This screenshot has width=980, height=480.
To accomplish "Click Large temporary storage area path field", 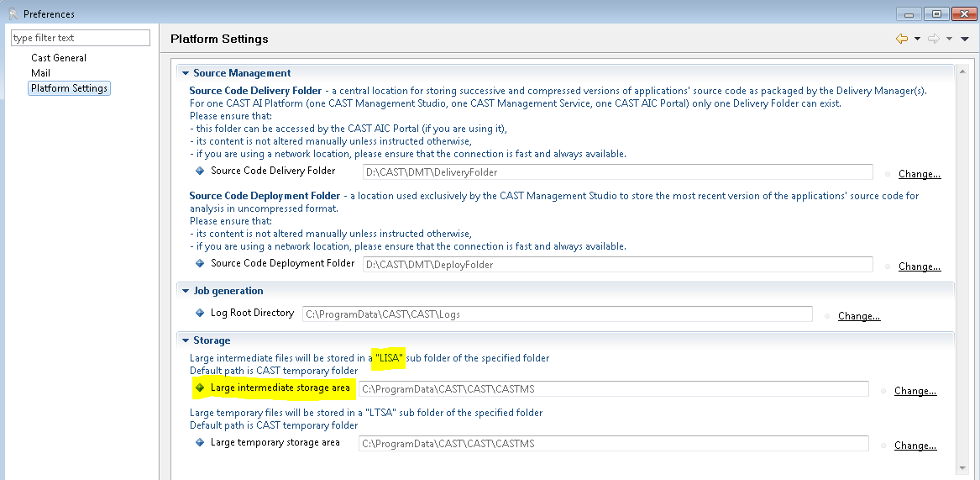I will coord(614,444).
